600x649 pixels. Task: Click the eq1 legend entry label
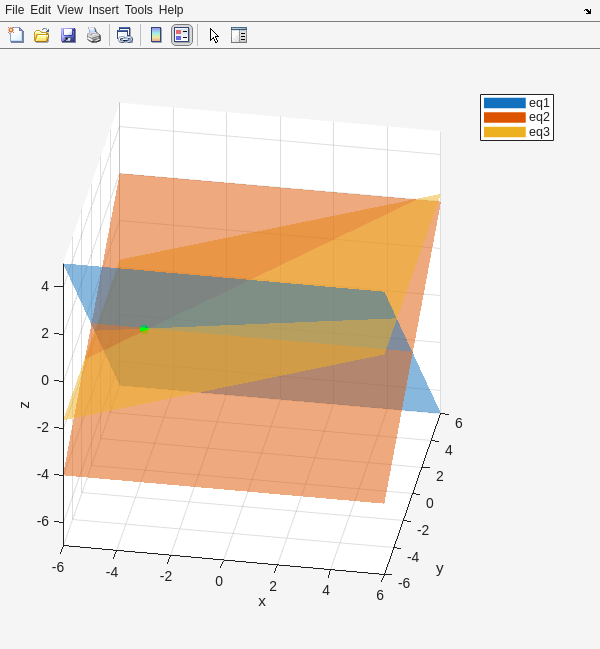point(539,103)
